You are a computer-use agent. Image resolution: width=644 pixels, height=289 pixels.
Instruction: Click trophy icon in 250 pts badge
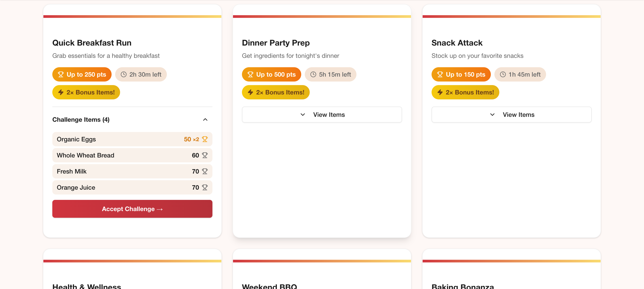pyautogui.click(x=61, y=74)
